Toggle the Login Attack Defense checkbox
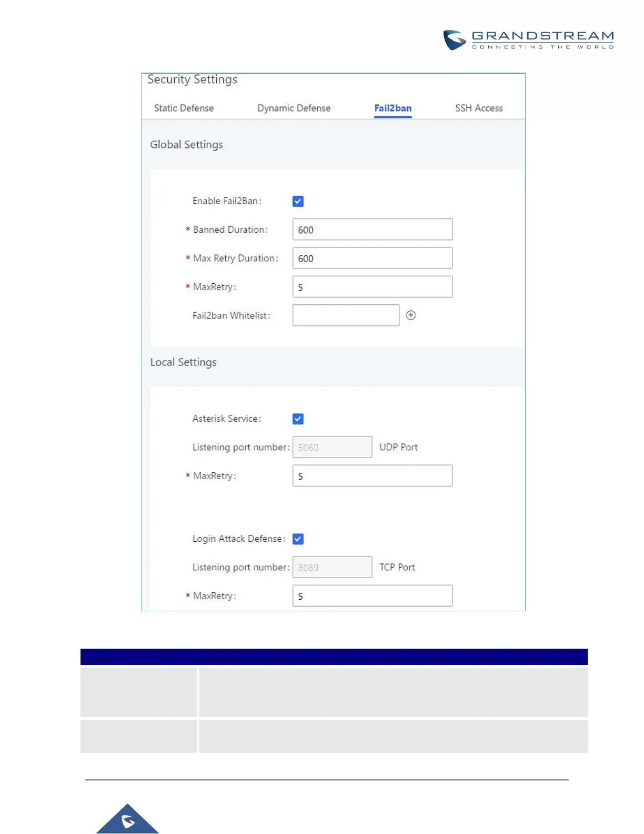644x834 pixels. click(298, 539)
